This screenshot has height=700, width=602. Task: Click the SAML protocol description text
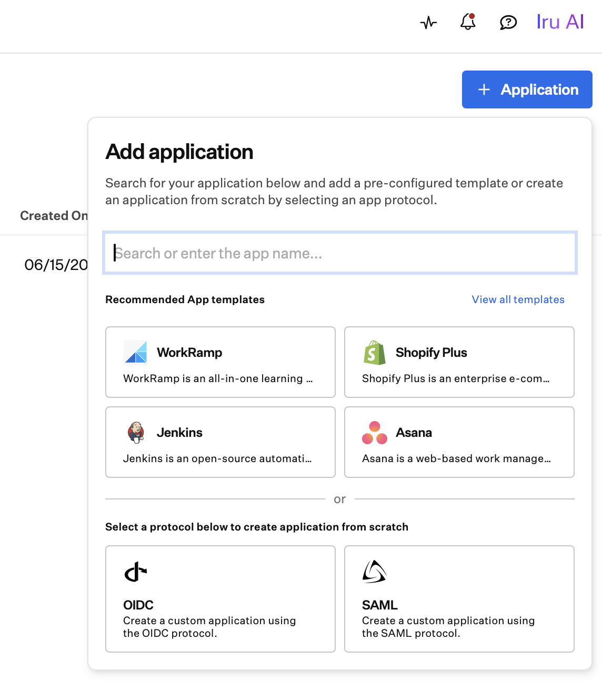click(448, 627)
